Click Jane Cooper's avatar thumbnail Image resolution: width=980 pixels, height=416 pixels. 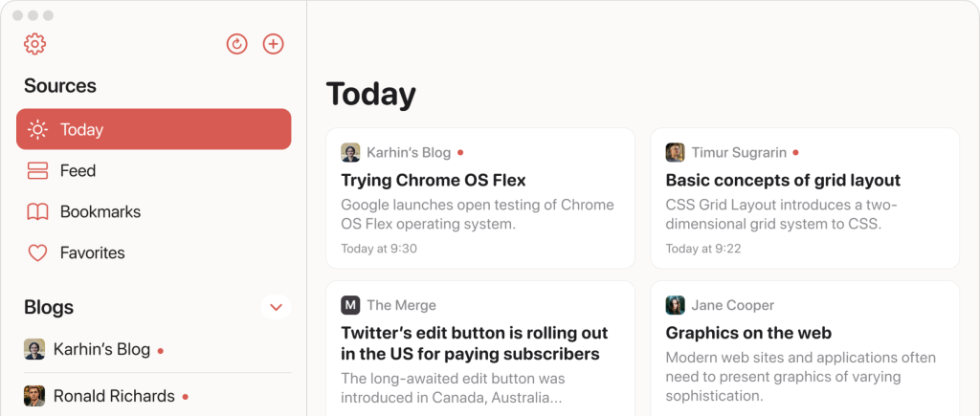(x=675, y=305)
